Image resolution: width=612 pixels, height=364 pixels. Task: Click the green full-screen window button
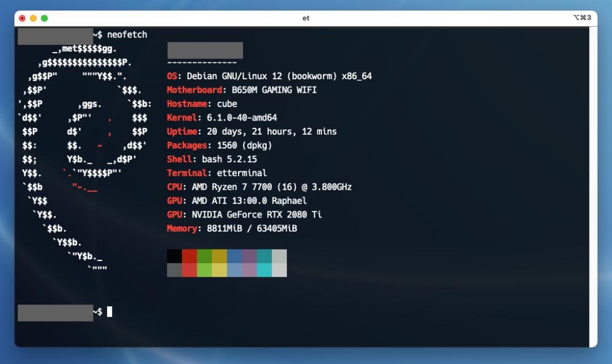pyautogui.click(x=44, y=18)
